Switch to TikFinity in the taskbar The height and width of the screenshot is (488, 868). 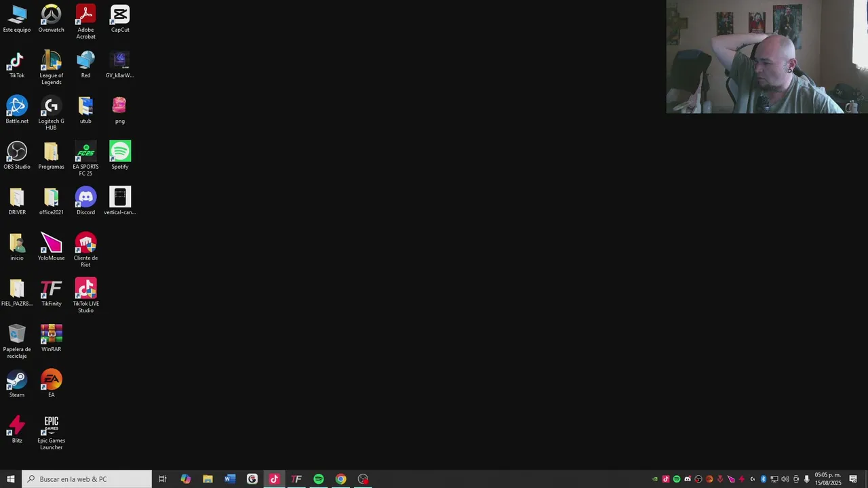(x=296, y=479)
